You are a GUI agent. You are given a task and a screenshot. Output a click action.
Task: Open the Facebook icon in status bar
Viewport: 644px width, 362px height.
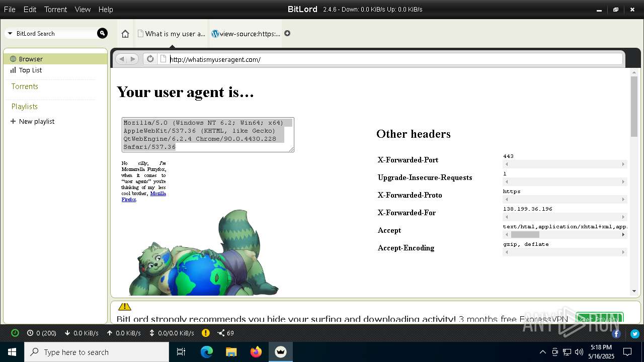616,334
